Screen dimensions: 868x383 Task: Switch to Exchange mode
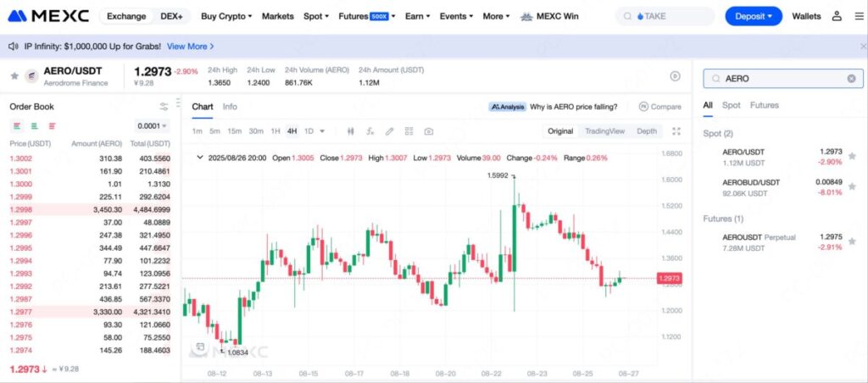pos(126,16)
